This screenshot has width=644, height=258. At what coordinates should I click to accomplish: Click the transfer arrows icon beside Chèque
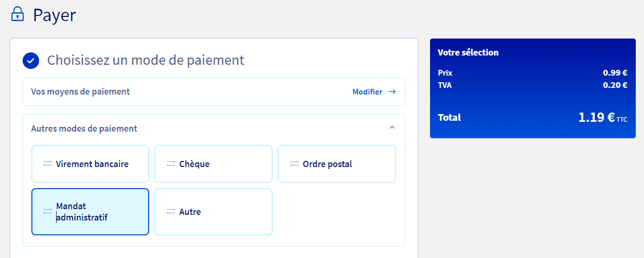pyautogui.click(x=171, y=164)
